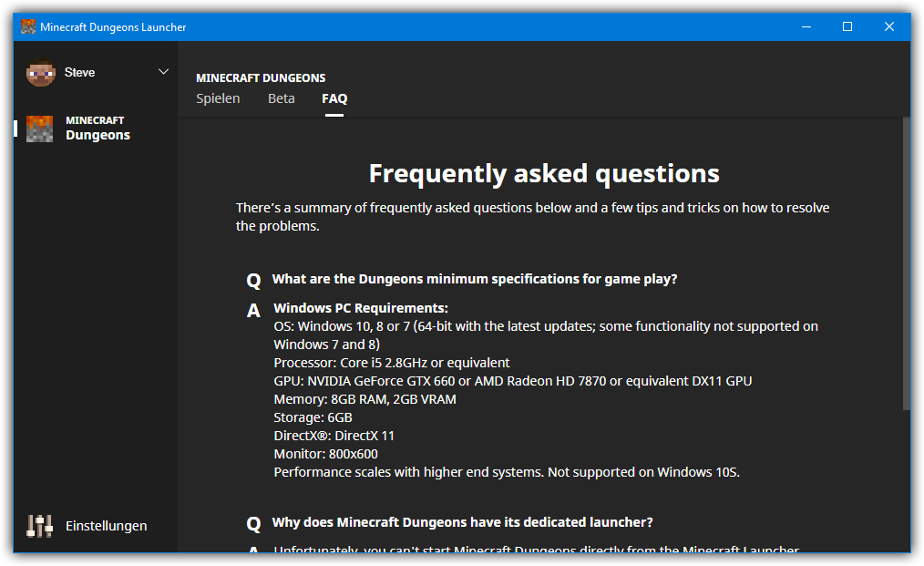Click the 'OS: Windows 10, 8 or 7' line
Viewport: 924px width, 566px height.
point(546,334)
